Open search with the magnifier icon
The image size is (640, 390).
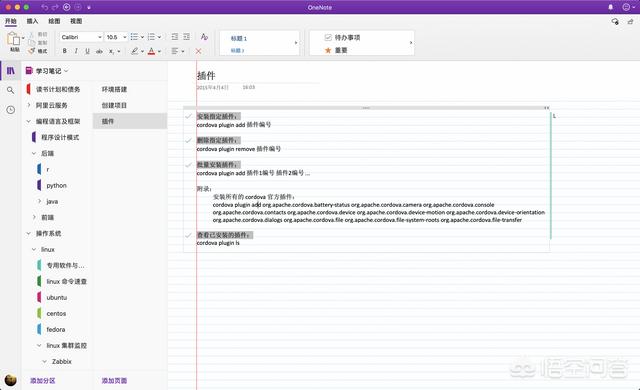[x=11, y=90]
